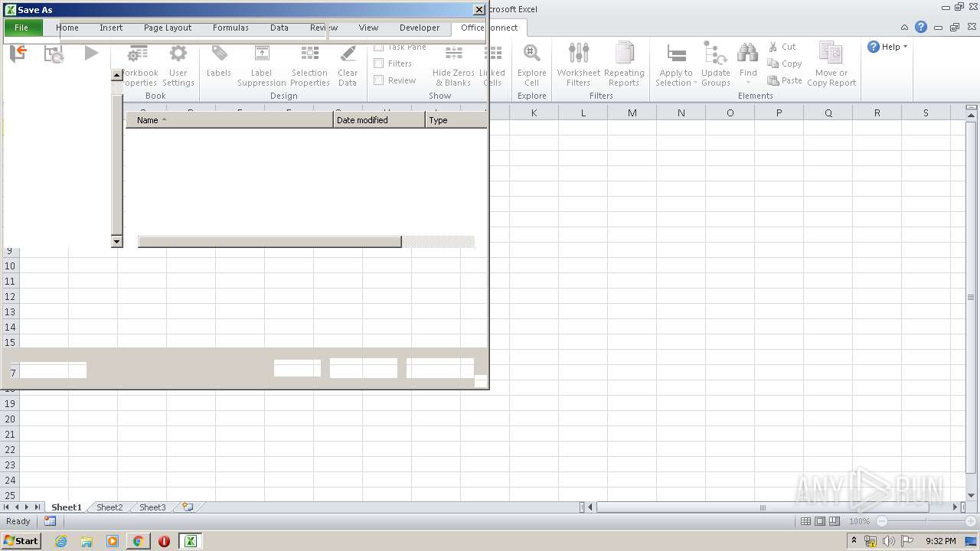Click the zoom percentage 100% button
980x551 pixels.
(x=859, y=521)
